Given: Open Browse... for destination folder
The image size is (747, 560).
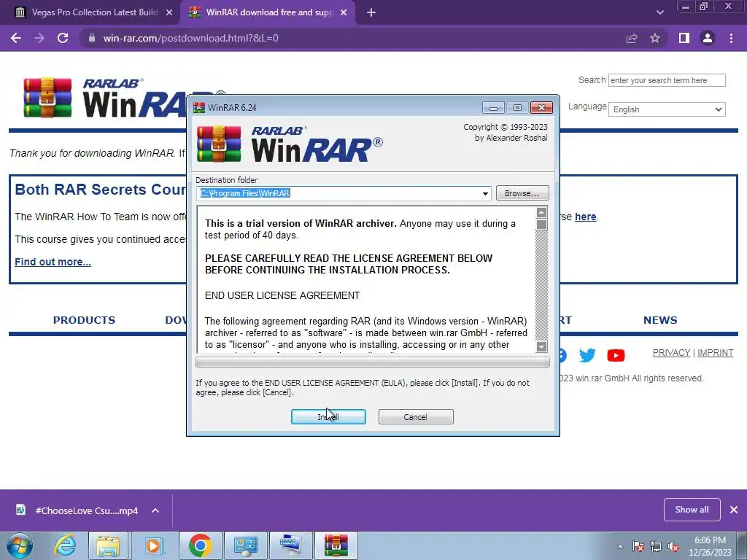Looking at the screenshot, I should pyautogui.click(x=522, y=193).
